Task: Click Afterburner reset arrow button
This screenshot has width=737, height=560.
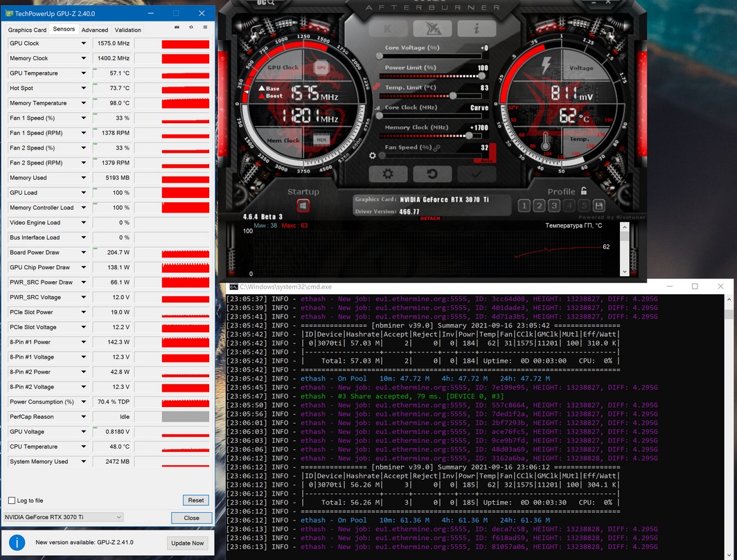Action: pyautogui.click(x=432, y=174)
